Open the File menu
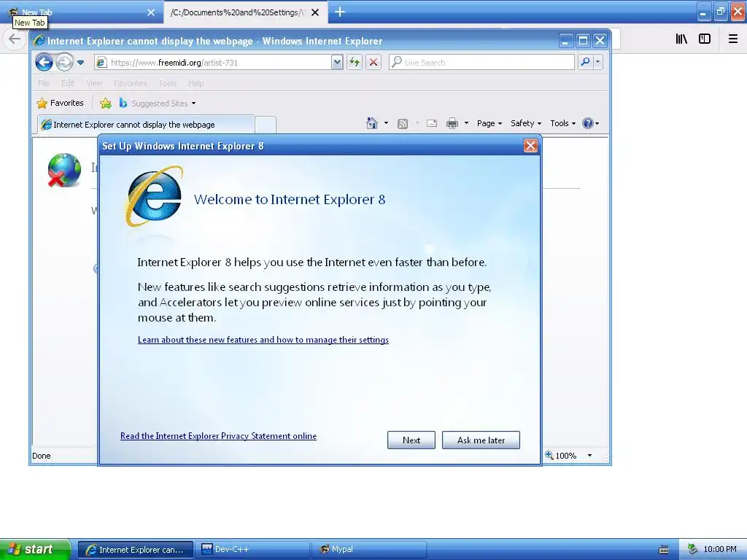747x560 pixels. [x=44, y=83]
